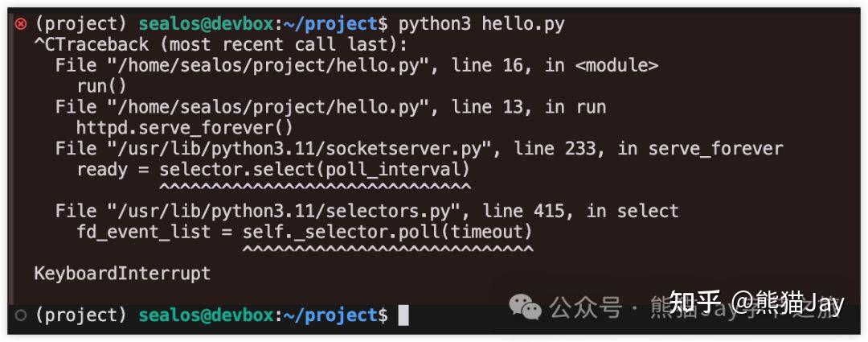Click the selector.select(poll_interval) code text
Image resolution: width=868 pixels, height=342 pixels.
coord(314,170)
